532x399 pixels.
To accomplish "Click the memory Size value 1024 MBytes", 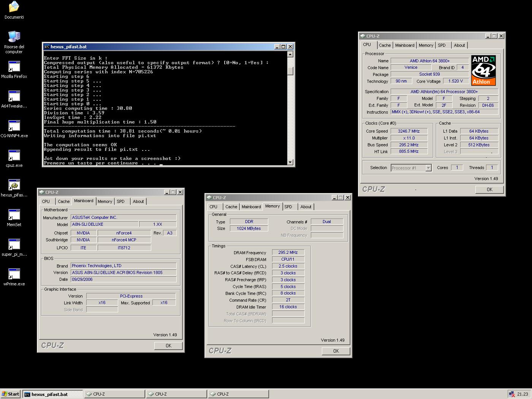I will click(x=249, y=228).
